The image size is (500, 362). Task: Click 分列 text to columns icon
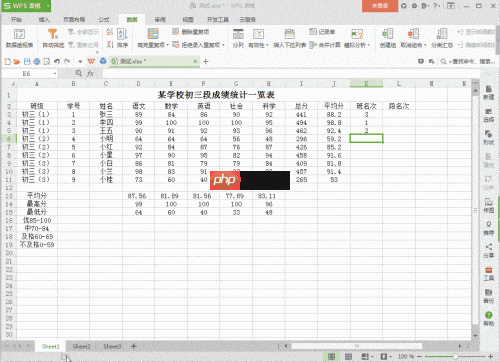tap(238, 34)
